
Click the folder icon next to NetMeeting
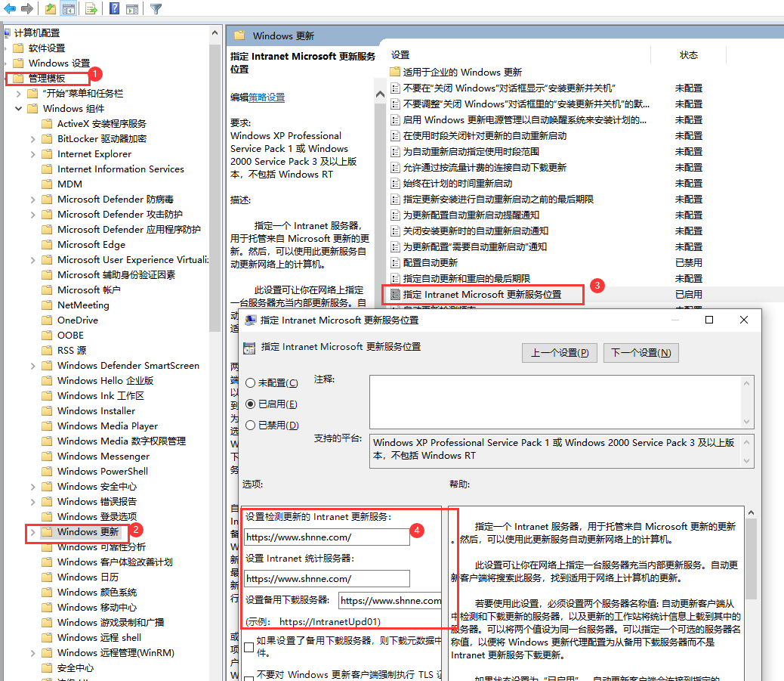point(47,305)
